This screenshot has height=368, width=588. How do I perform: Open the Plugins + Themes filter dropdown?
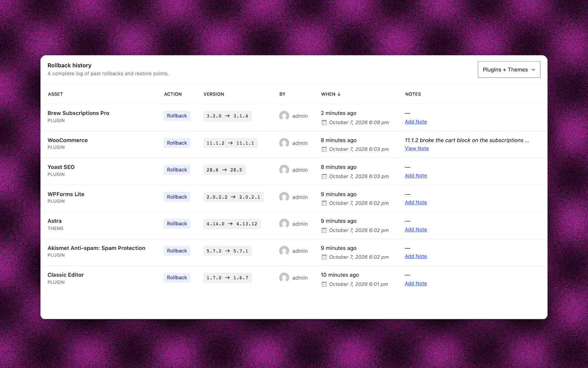pos(509,70)
